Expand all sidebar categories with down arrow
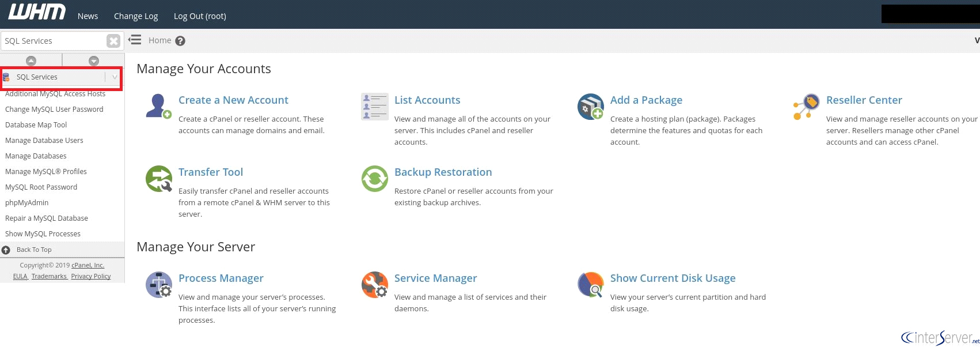Image resolution: width=980 pixels, height=347 pixels. (x=94, y=61)
